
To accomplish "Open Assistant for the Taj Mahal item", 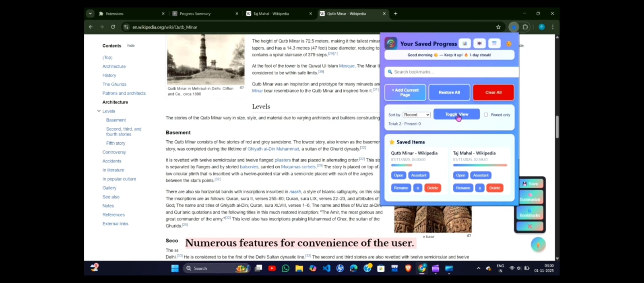I will point(481,175).
